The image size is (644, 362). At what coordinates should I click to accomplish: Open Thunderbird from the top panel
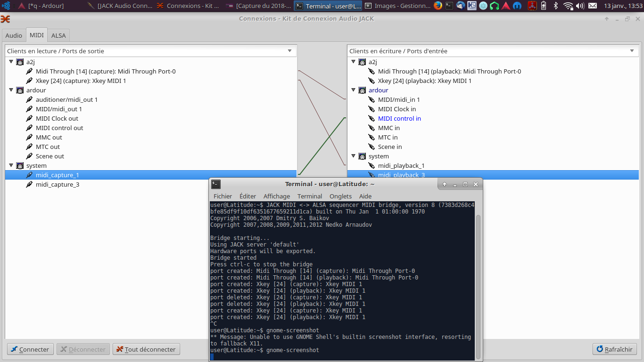461,6
